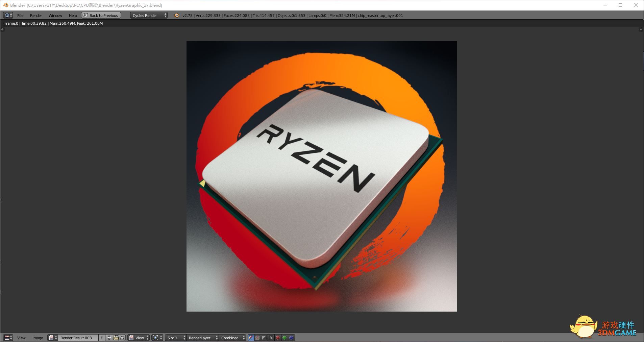Add a new image with the plus icon
The image size is (644, 342).
coord(109,338)
